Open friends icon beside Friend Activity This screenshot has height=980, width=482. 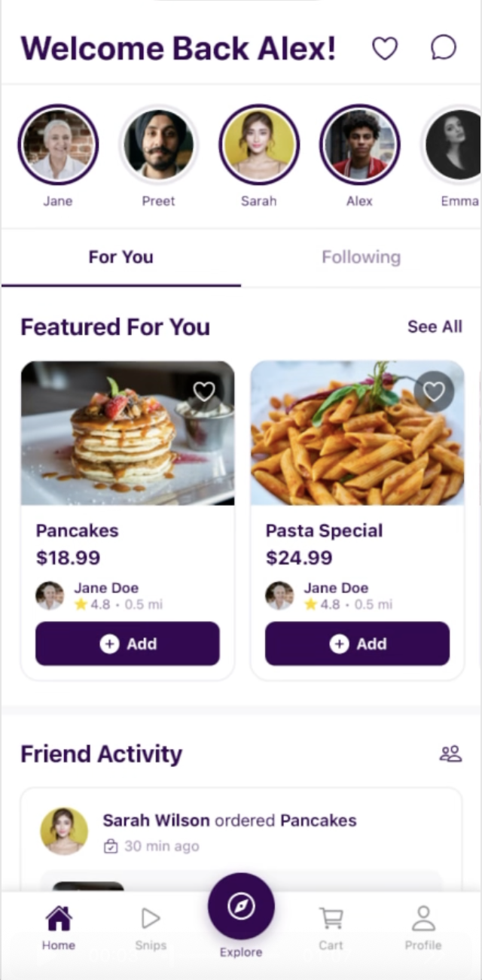[x=450, y=753]
